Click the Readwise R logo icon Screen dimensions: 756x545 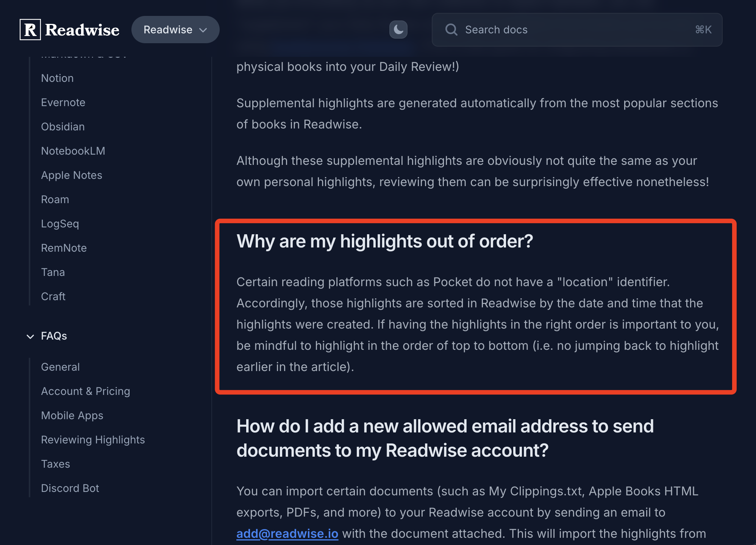pos(30,30)
